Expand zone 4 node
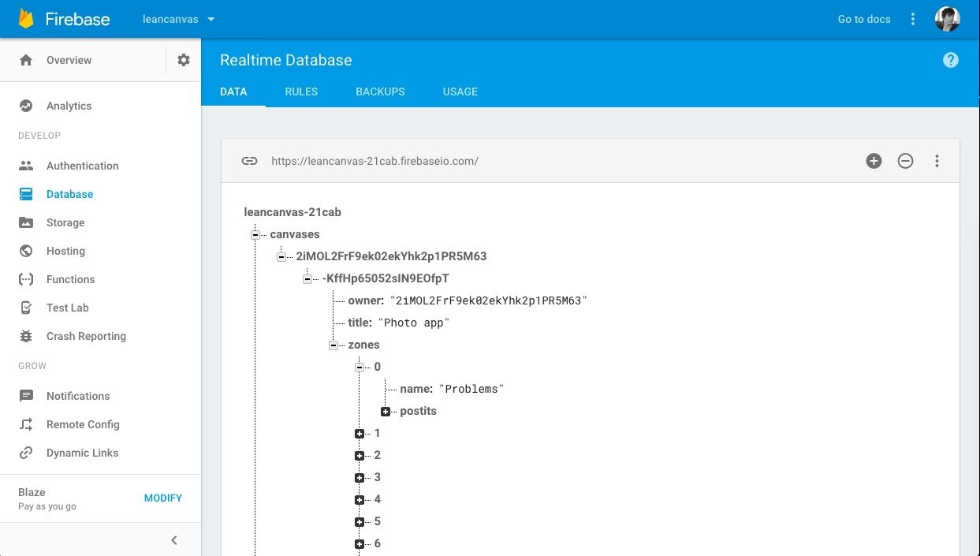Viewport: 980px width, 556px height. point(359,500)
